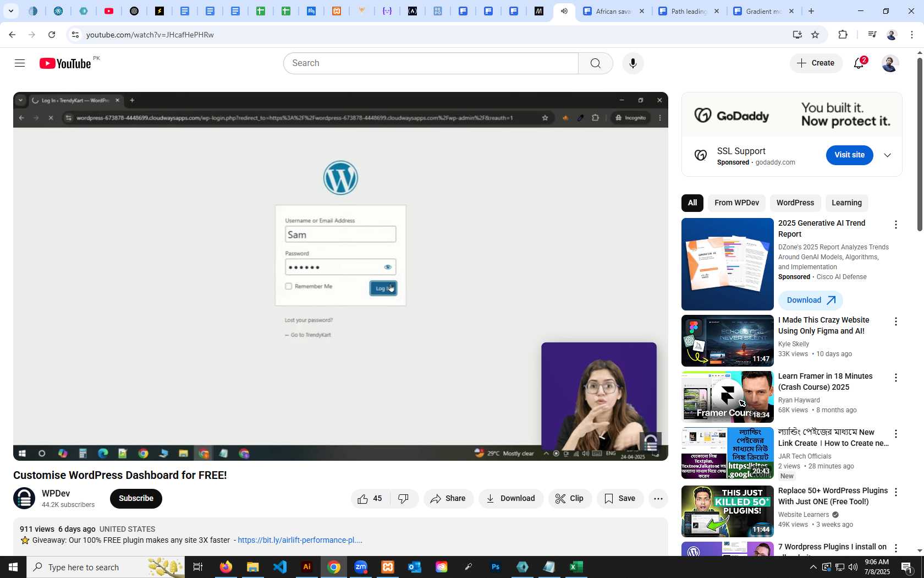Download the Generative AI Trend Report
Screen dimensions: 924x578
pyautogui.click(x=810, y=301)
